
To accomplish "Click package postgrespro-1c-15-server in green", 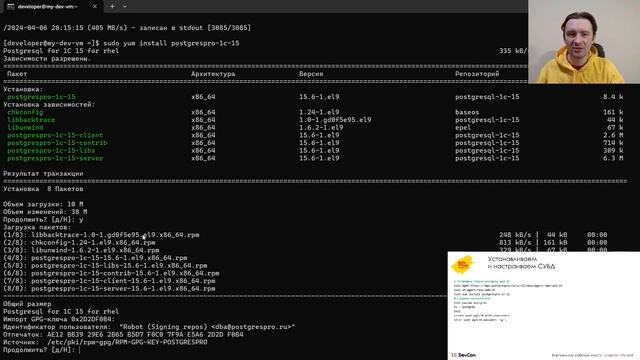I will [x=55, y=158].
